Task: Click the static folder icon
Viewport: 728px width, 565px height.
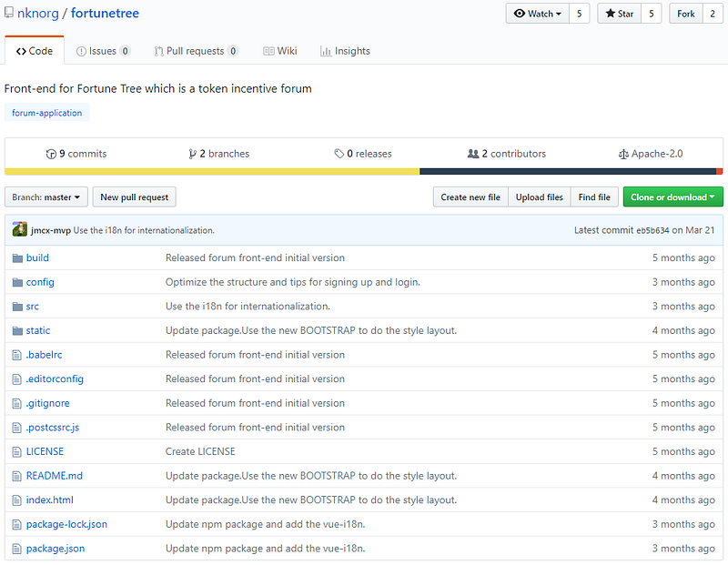Action: tap(17, 331)
